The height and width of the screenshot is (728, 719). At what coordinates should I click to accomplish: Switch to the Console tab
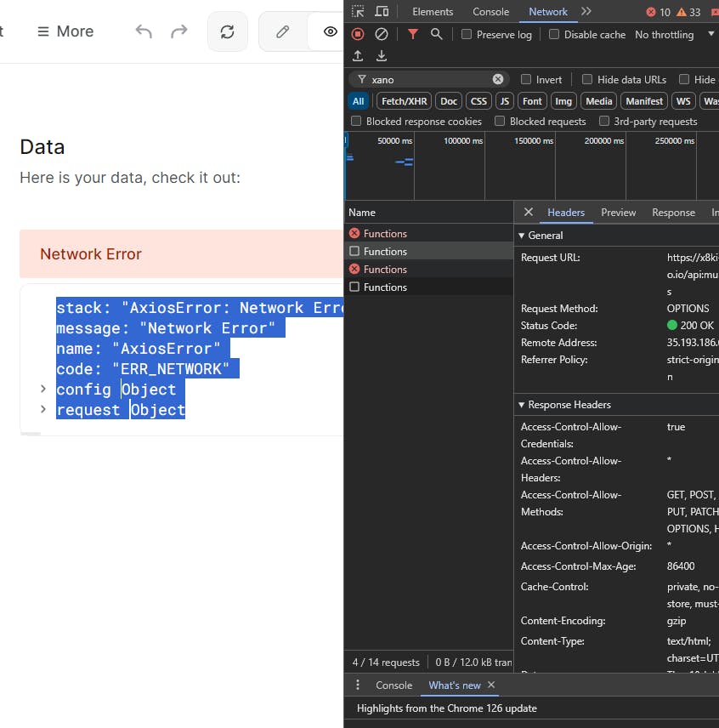coord(490,12)
